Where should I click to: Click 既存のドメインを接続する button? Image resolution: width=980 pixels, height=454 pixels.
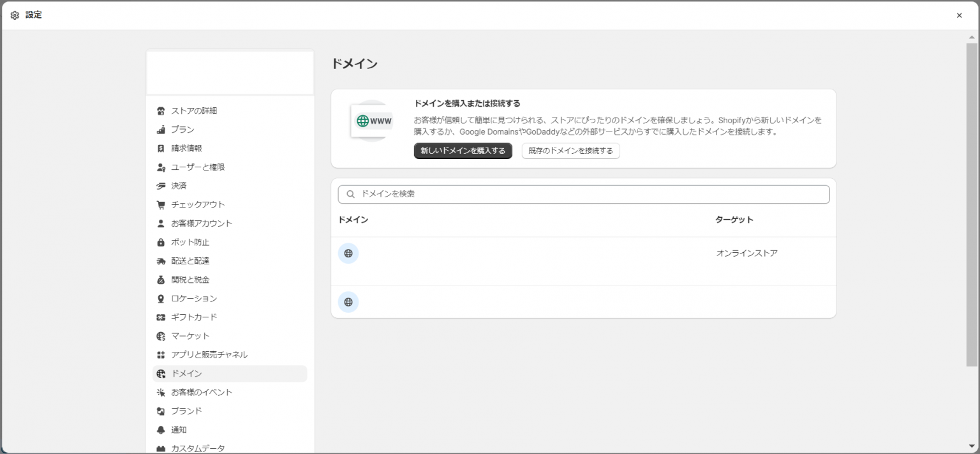pyautogui.click(x=570, y=151)
